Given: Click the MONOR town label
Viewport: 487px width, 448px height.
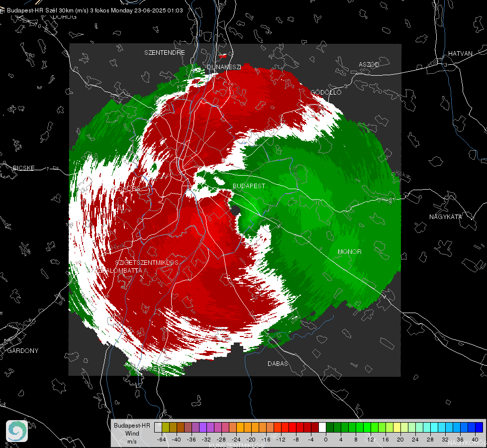Looking at the screenshot, I should (349, 251).
